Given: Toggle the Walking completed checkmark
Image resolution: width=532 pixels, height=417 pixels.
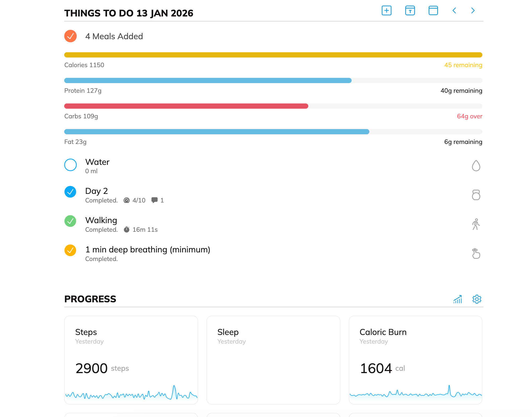Looking at the screenshot, I should click(x=70, y=221).
